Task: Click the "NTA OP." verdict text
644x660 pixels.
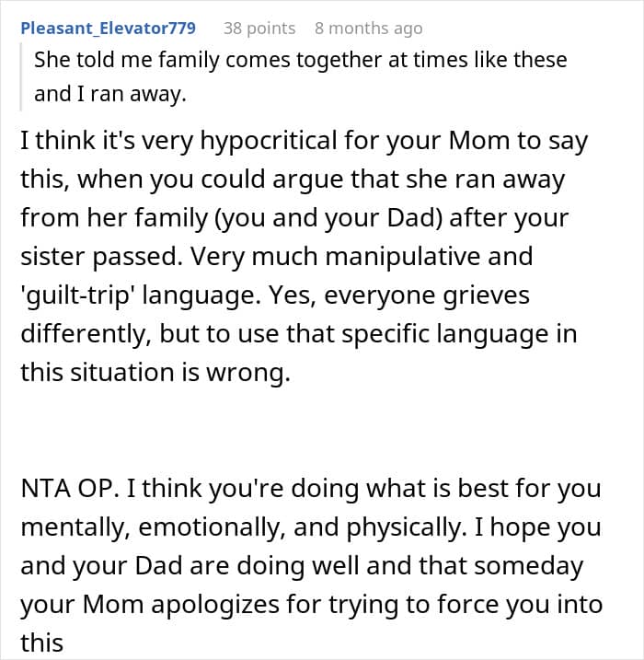Action: click(x=69, y=488)
